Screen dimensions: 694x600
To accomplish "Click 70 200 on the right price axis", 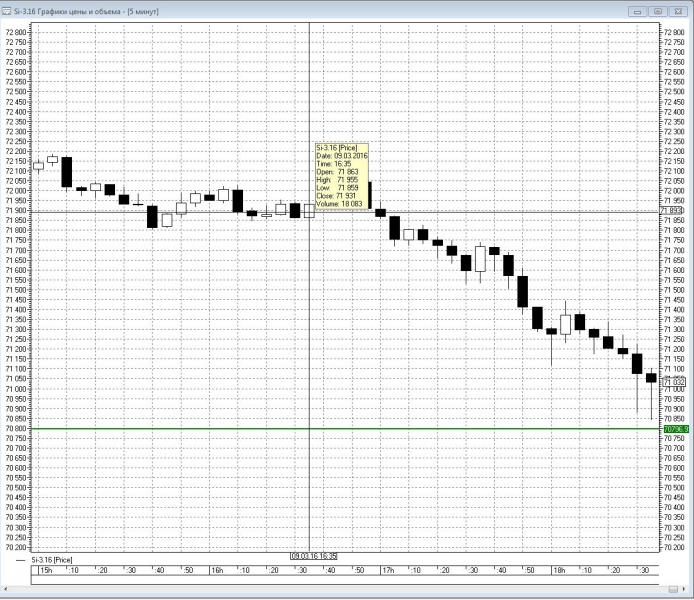I will 674,547.
